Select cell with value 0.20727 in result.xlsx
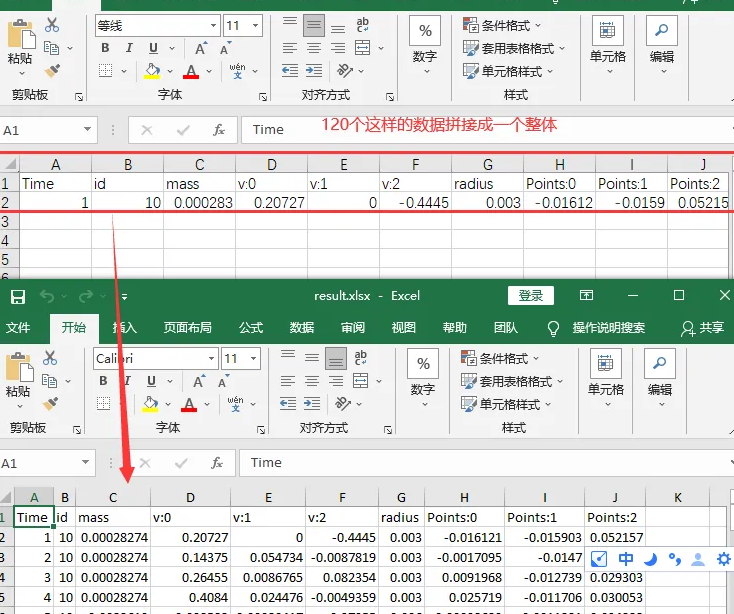 [191, 537]
